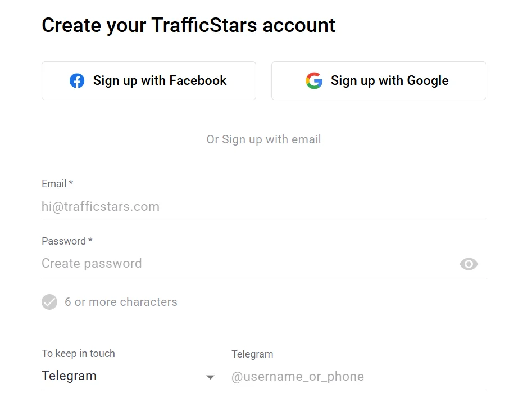
Task: Click the 6 or more characters hint
Action: tap(121, 302)
